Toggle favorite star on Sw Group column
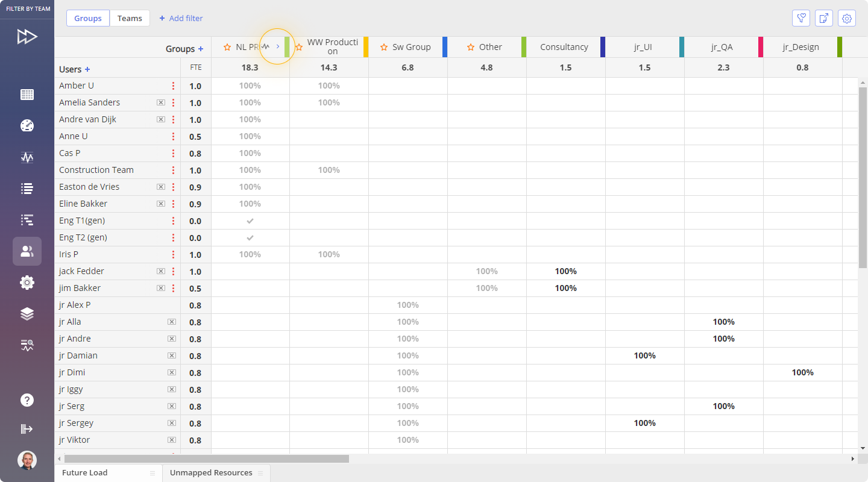 click(384, 47)
